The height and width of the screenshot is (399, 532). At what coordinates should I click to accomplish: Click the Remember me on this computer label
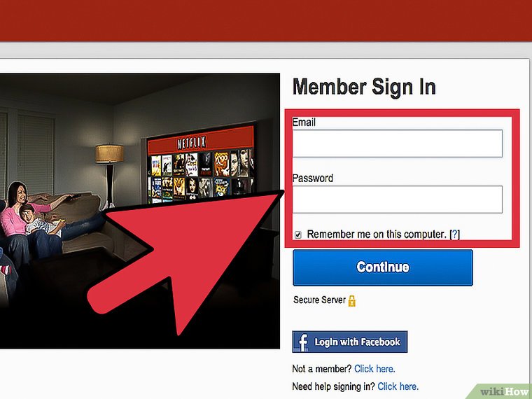tap(377, 234)
